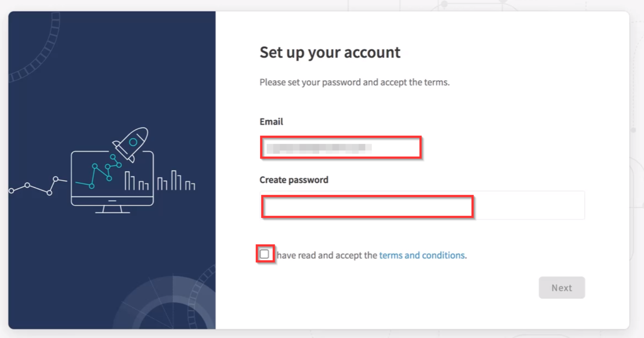Click the Email label above the field
The width and height of the screenshot is (644, 338).
pos(271,121)
